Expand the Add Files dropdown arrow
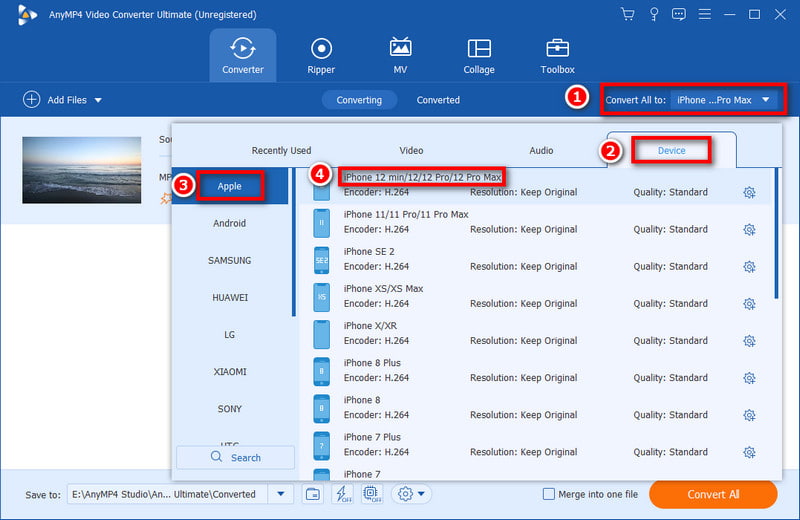Viewport: 800px width, 520px height. (x=98, y=101)
